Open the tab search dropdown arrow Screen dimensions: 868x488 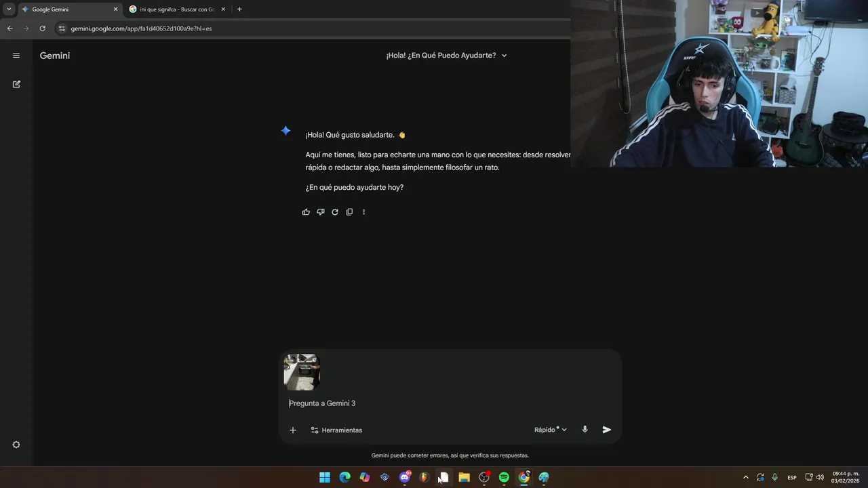click(x=9, y=9)
